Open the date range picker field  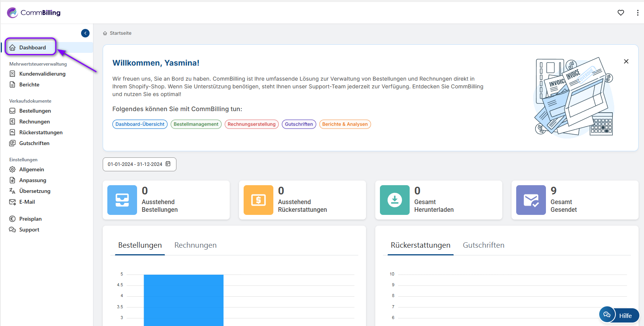coord(135,164)
